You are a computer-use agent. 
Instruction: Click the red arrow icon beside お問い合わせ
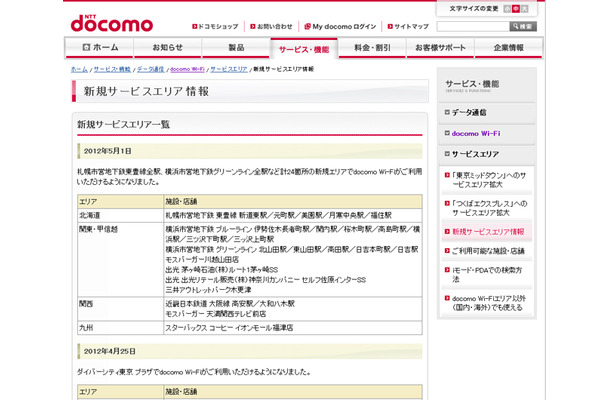pyautogui.click(x=252, y=26)
